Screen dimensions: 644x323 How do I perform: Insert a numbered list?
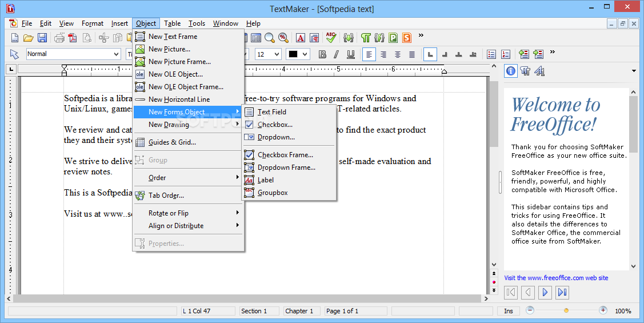pyautogui.click(x=506, y=54)
